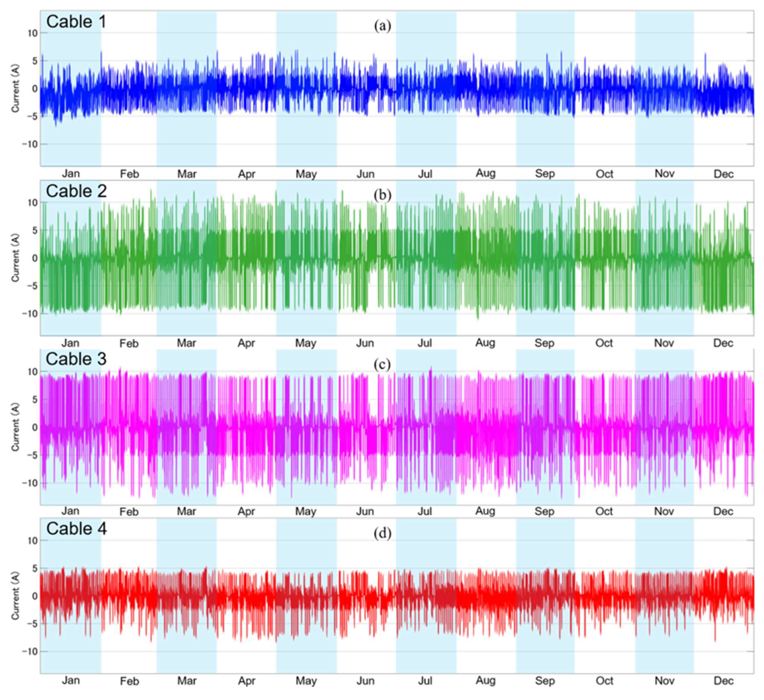Image resolution: width=764 pixels, height=700 pixels.
Task: Select the "(a)" subplot label
Action: pyautogui.click(x=382, y=26)
